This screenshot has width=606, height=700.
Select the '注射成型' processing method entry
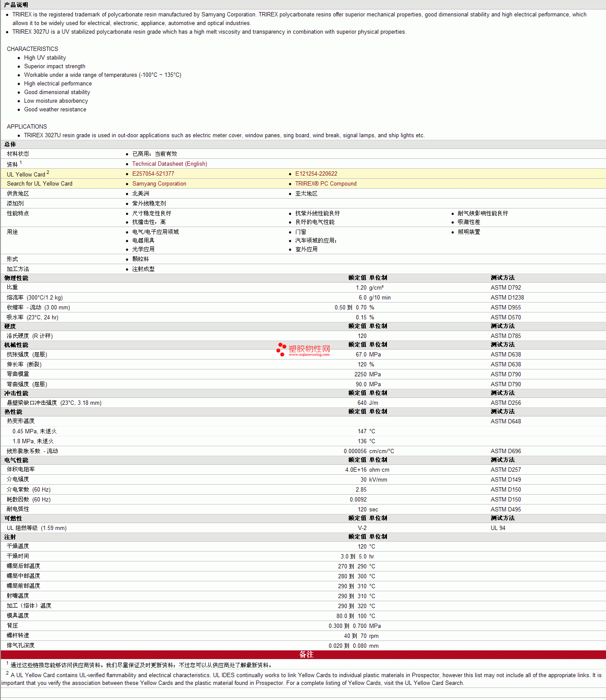143,269
